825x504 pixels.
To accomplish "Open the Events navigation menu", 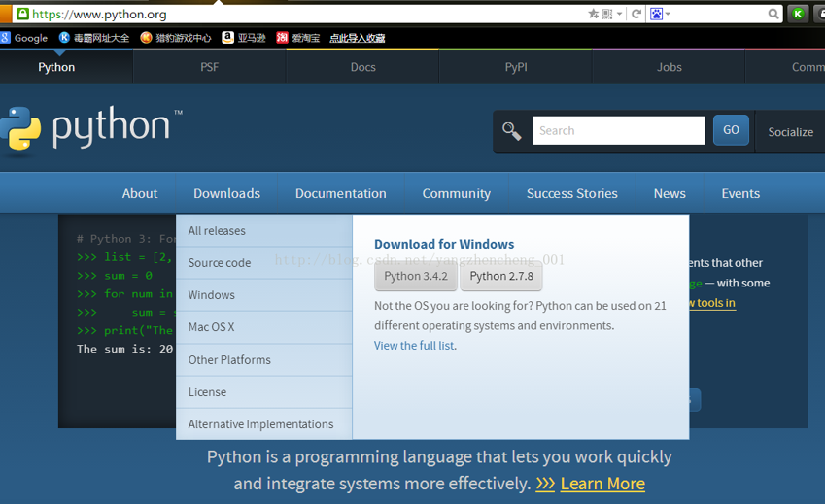I will click(x=740, y=193).
